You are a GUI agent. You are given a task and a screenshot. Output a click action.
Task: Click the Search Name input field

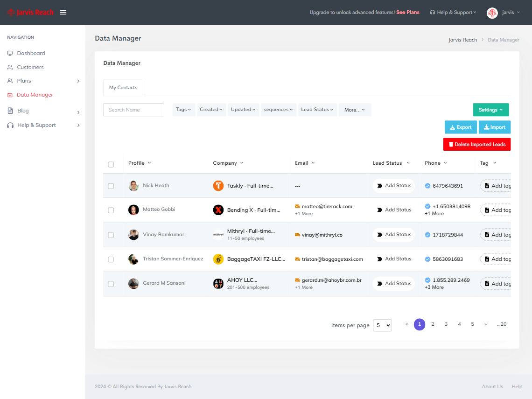click(x=133, y=110)
